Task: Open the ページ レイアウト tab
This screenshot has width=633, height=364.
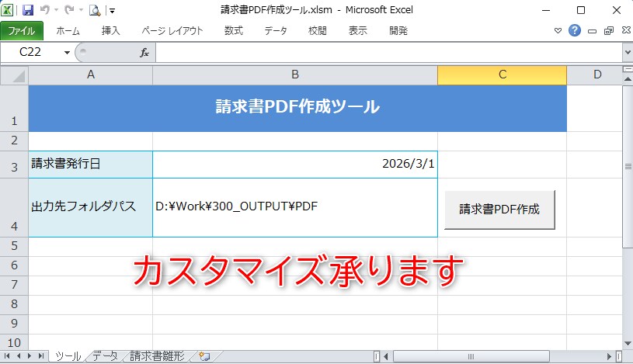Action: point(172,31)
